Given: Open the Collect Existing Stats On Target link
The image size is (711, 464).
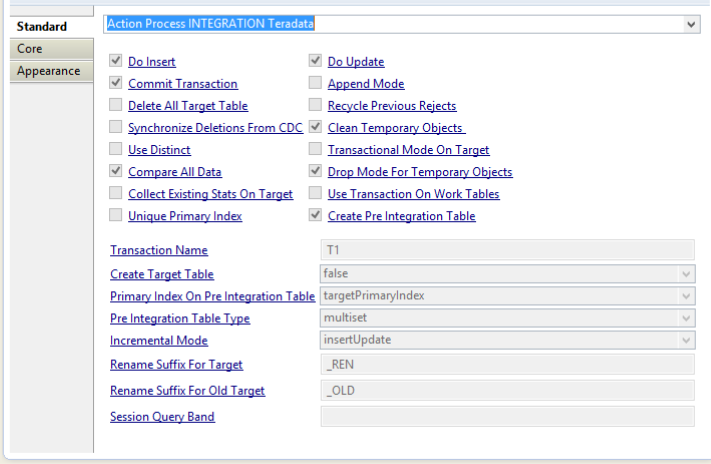Looking at the screenshot, I should tap(210, 194).
